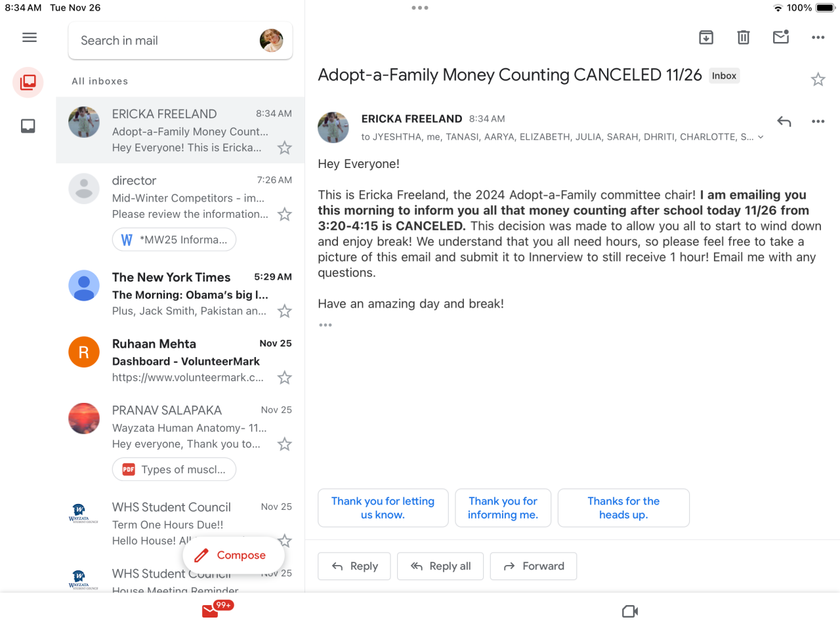Viewport: 840px width, 630px height.
Task: Star the Ruhaan Mehta Dashboard email
Action: click(284, 377)
